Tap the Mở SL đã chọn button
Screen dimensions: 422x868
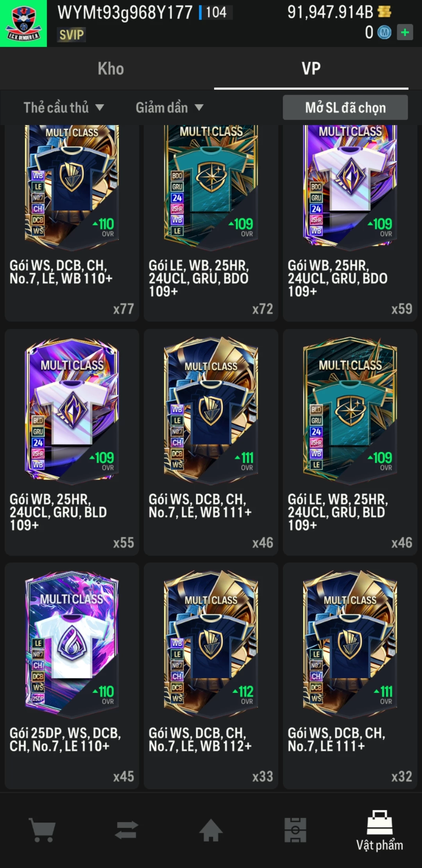pyautogui.click(x=345, y=108)
